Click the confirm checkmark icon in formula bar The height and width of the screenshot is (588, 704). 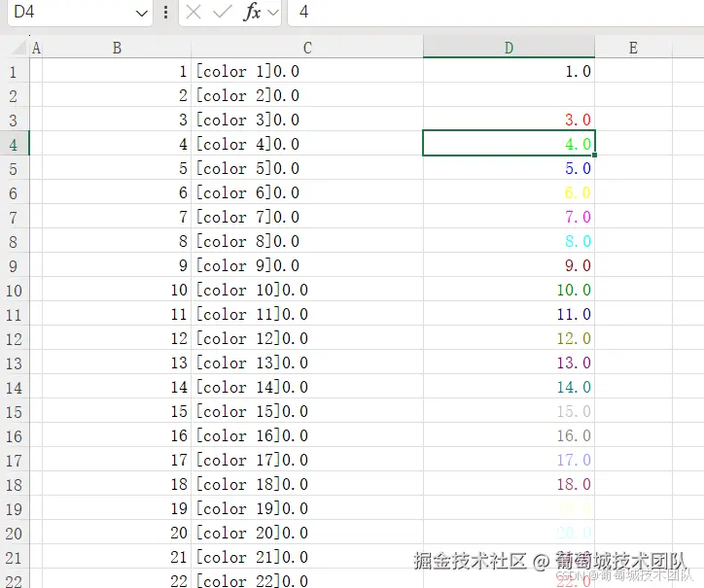point(222,12)
